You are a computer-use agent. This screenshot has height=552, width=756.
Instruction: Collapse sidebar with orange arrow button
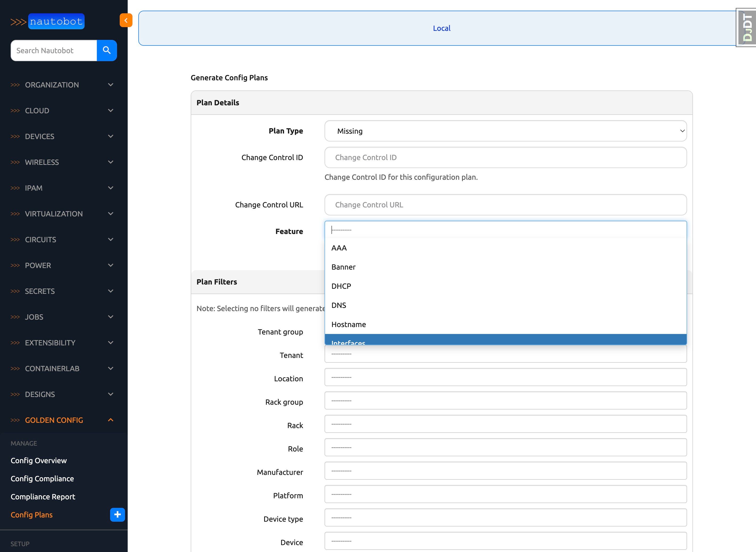pyautogui.click(x=126, y=20)
